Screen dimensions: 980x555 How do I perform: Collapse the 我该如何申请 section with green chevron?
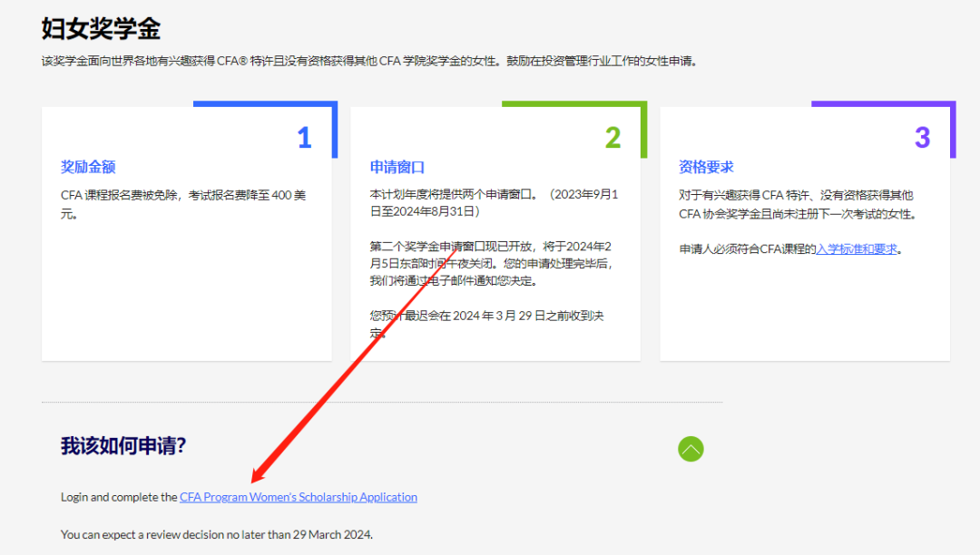pos(691,449)
